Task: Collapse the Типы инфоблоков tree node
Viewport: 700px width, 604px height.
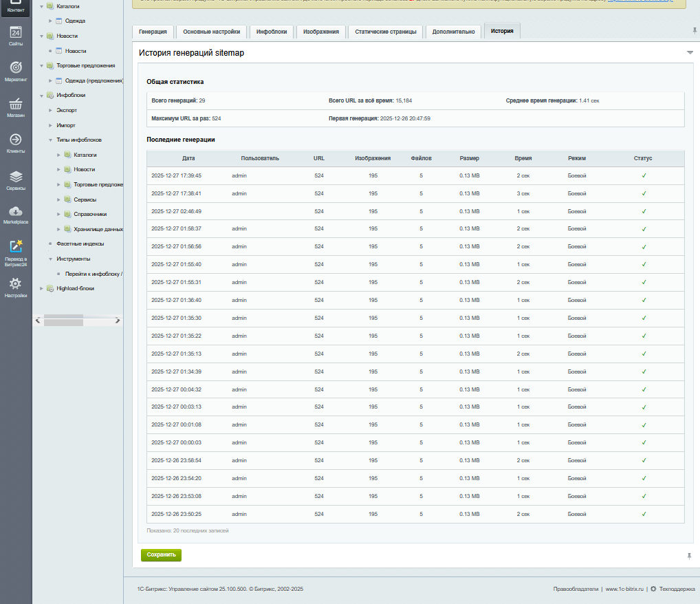Action: 50,140
